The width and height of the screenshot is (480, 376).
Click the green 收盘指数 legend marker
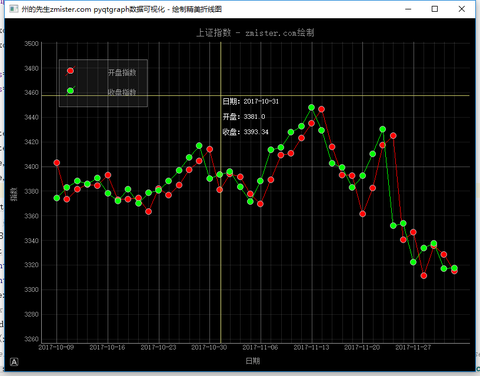tap(70, 91)
